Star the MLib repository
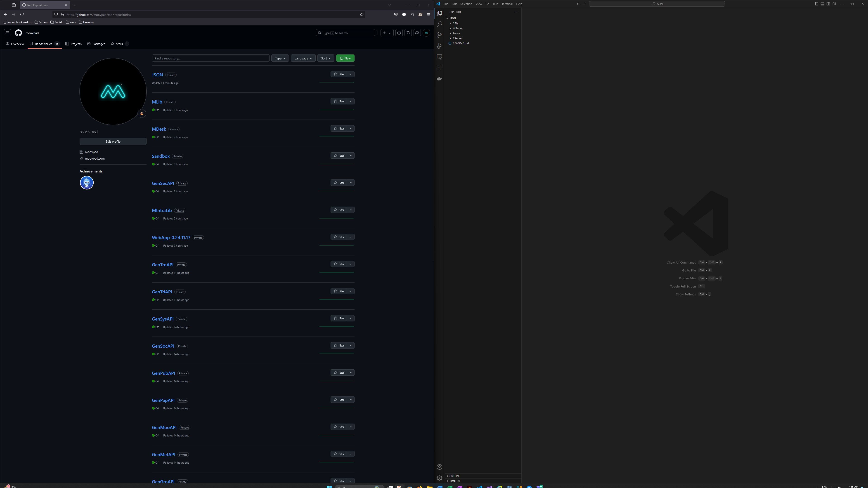The width and height of the screenshot is (868, 488). pos(339,101)
